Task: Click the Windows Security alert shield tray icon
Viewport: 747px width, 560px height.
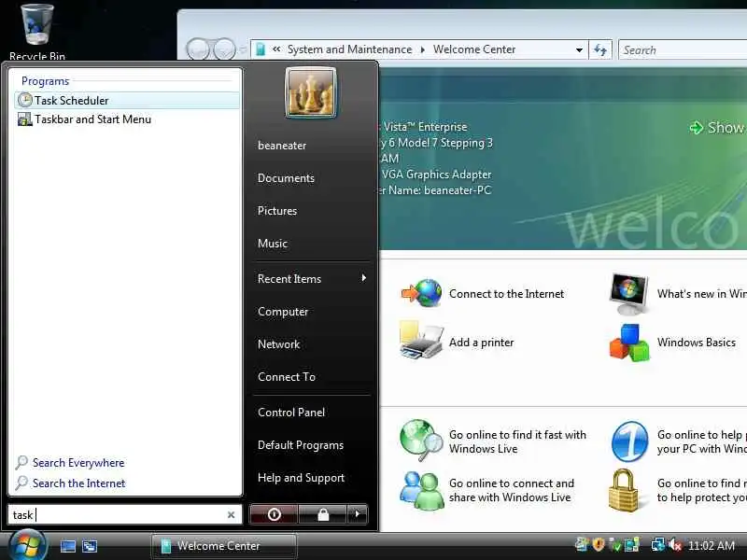Action: (599, 545)
